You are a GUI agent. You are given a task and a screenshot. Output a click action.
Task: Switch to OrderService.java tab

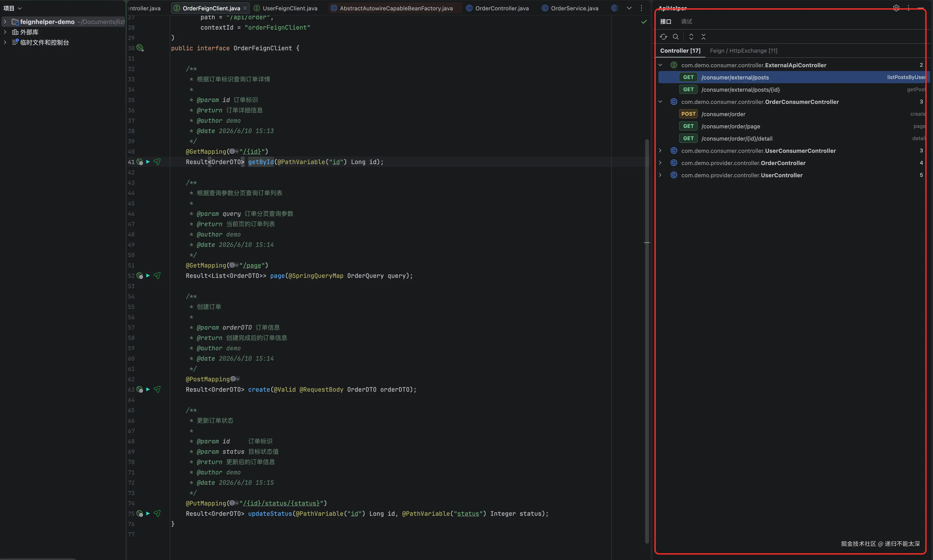point(570,8)
